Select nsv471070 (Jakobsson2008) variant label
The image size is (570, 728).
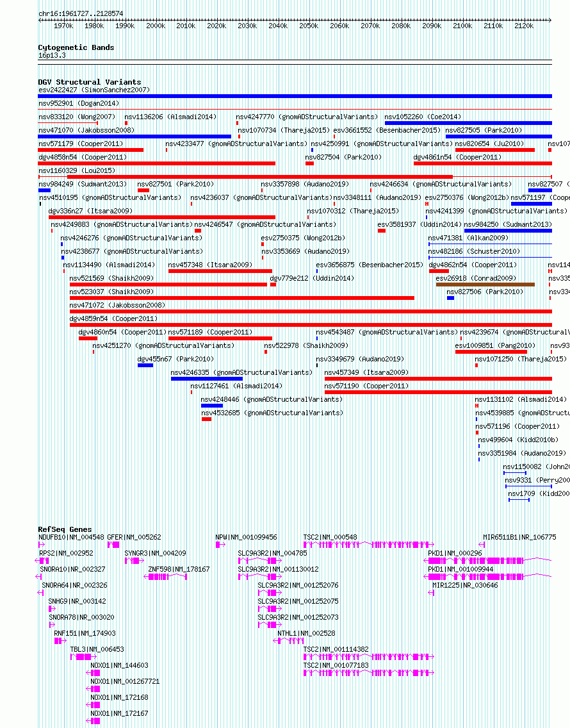pyautogui.click(x=86, y=131)
